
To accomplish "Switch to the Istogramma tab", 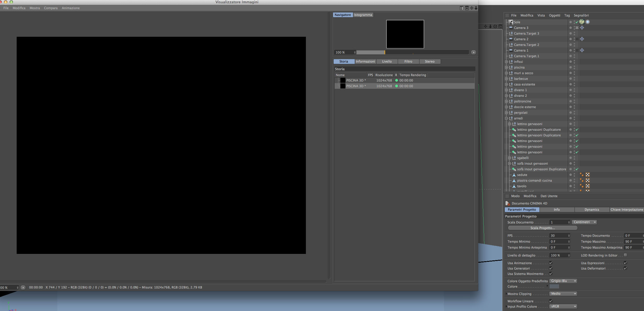I will (363, 15).
